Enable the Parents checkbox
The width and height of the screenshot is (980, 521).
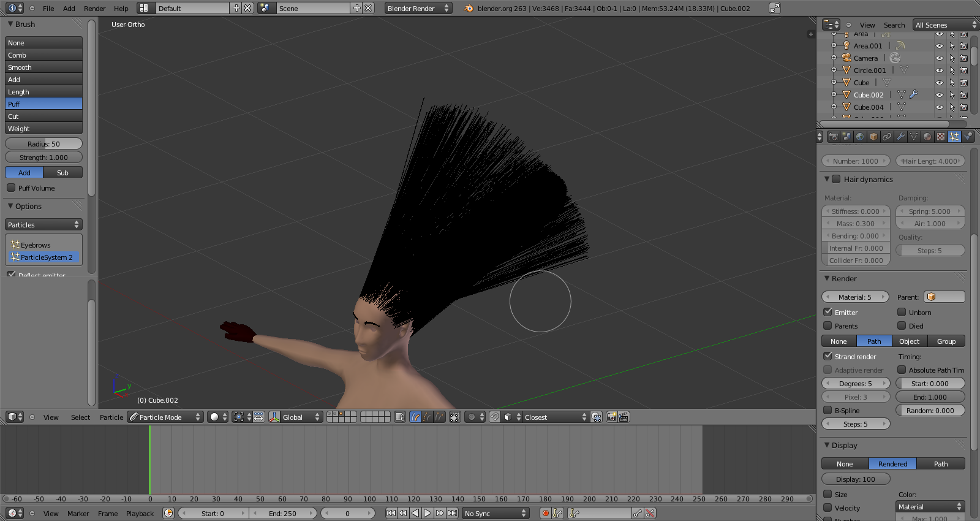(x=828, y=325)
